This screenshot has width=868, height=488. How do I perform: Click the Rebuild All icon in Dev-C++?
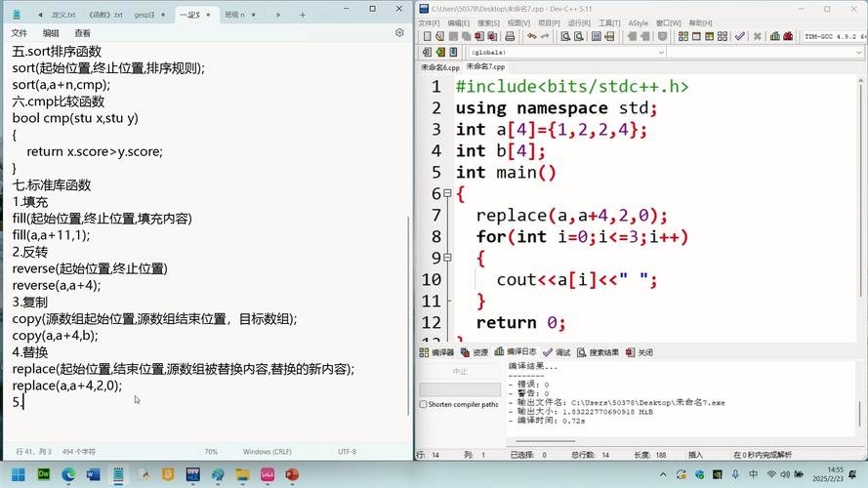coord(723,36)
